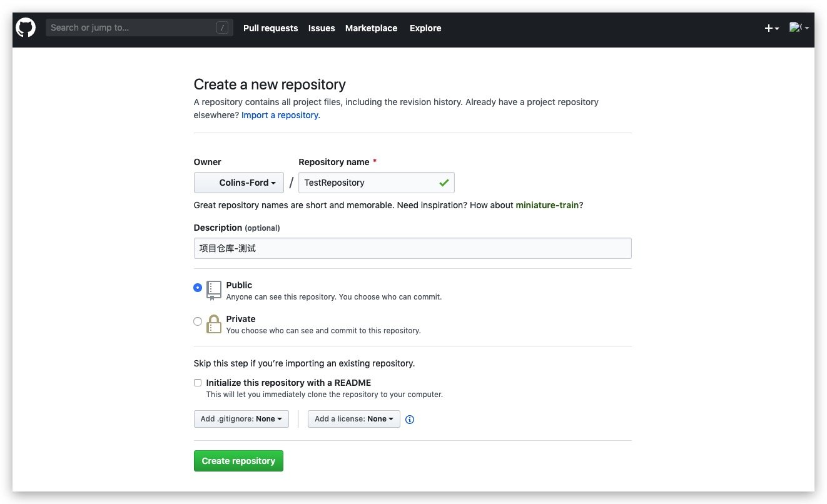Open the plus create-new menu
The width and height of the screenshot is (827, 504).
(771, 28)
